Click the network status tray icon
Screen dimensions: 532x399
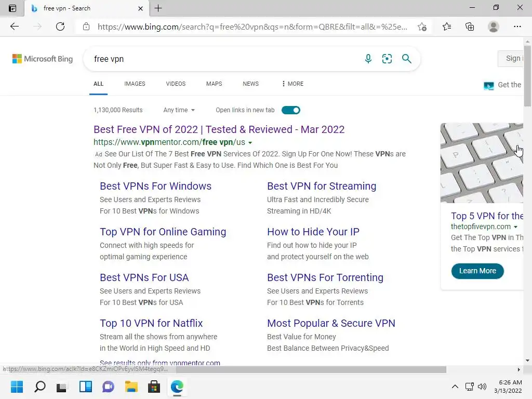tap(470, 387)
